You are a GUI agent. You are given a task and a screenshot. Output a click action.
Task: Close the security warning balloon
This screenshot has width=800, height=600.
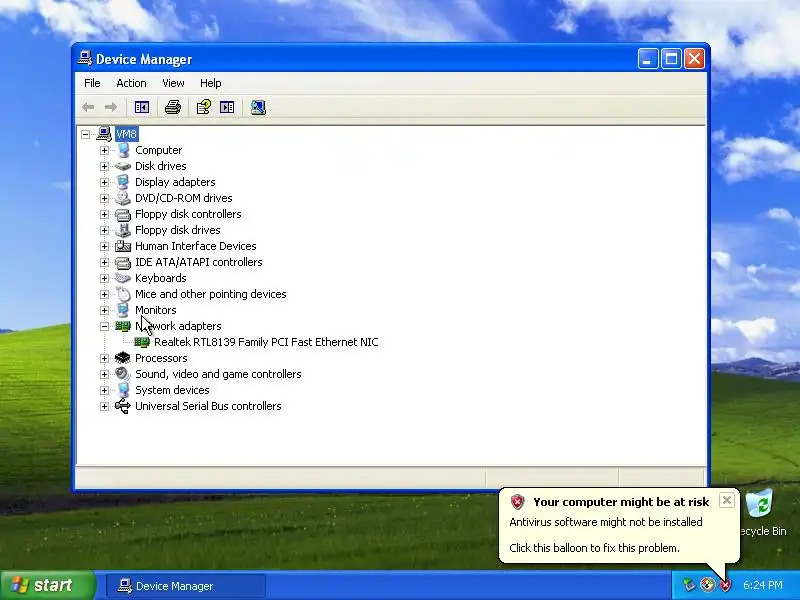click(x=727, y=500)
